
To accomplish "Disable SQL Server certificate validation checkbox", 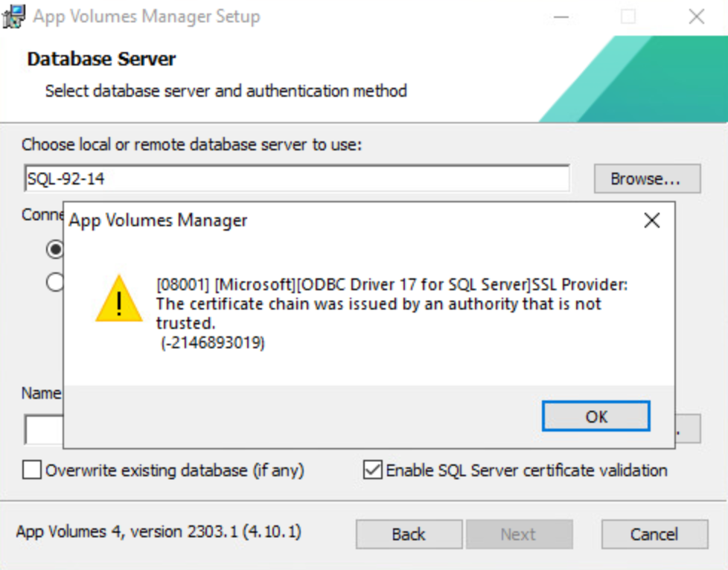I will (x=372, y=470).
